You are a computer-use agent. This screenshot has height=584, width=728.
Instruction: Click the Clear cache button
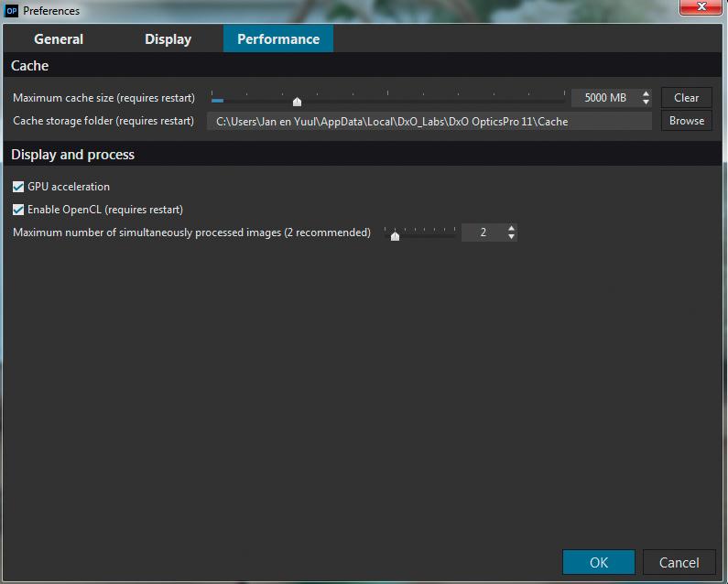pyautogui.click(x=686, y=98)
